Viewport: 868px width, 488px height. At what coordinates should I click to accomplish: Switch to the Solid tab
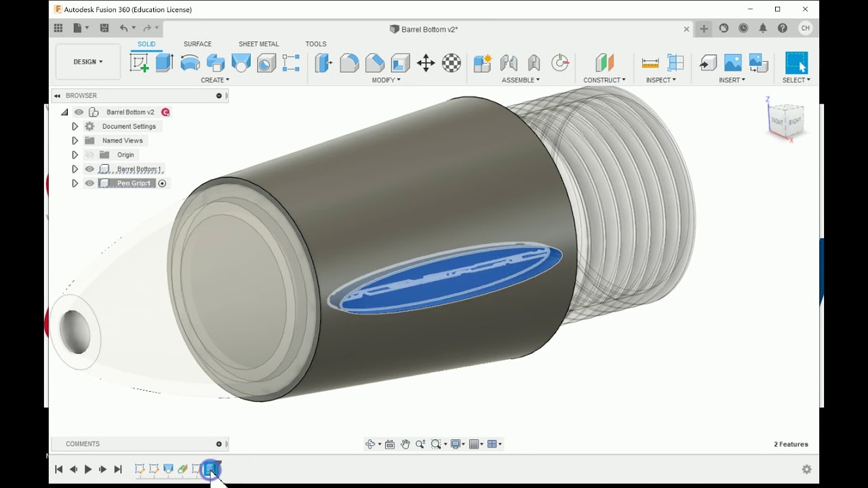pyautogui.click(x=146, y=44)
